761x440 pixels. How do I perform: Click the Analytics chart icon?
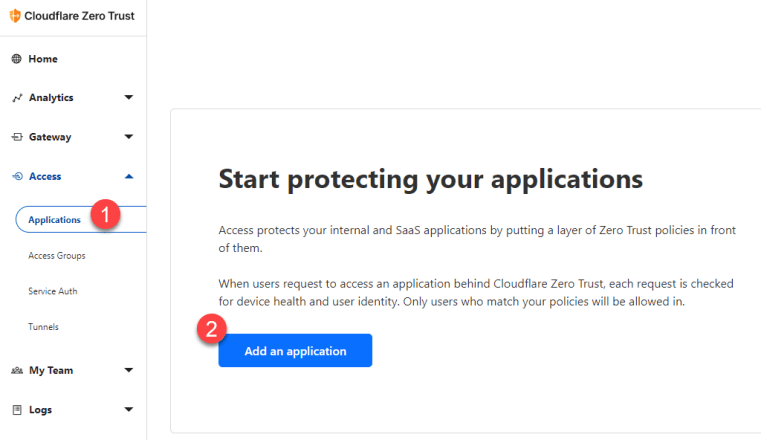(17, 98)
